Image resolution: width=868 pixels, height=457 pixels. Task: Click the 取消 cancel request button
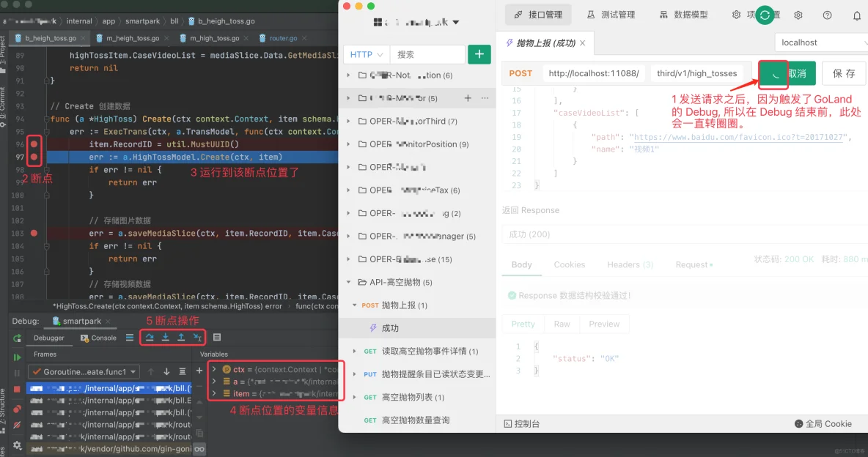(787, 73)
